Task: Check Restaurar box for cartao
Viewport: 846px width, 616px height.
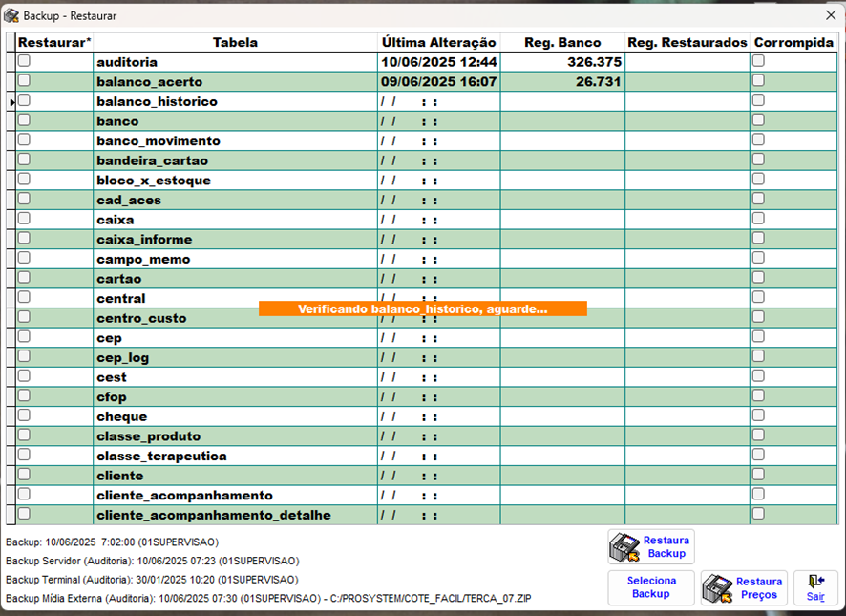Action: click(24, 278)
